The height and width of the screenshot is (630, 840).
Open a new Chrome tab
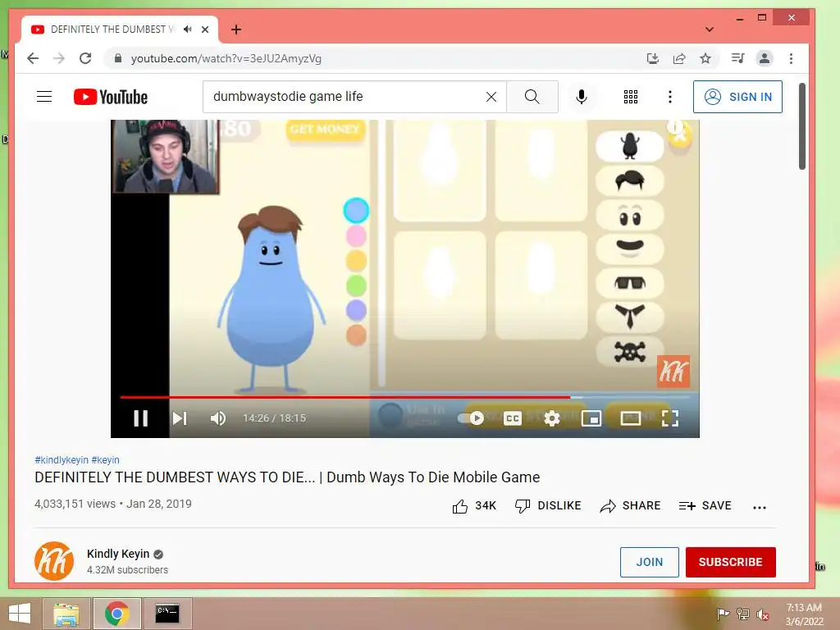click(236, 30)
